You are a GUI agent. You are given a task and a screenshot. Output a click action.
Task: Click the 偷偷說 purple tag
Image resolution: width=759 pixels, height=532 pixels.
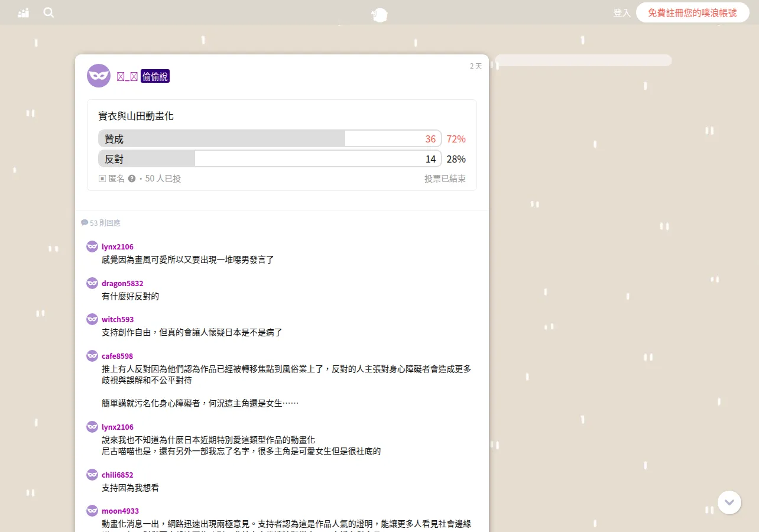[x=155, y=76]
